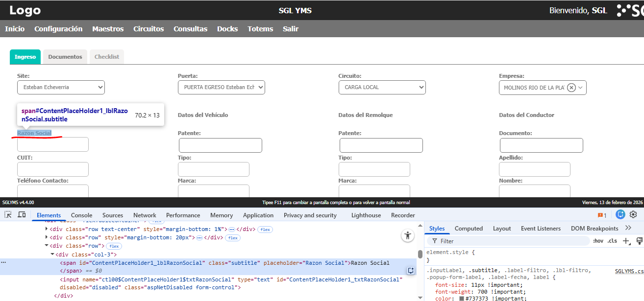Screen dimensions: 644x301
Task: Open the SGLYMS.css stylesheet link
Action: click(629, 271)
